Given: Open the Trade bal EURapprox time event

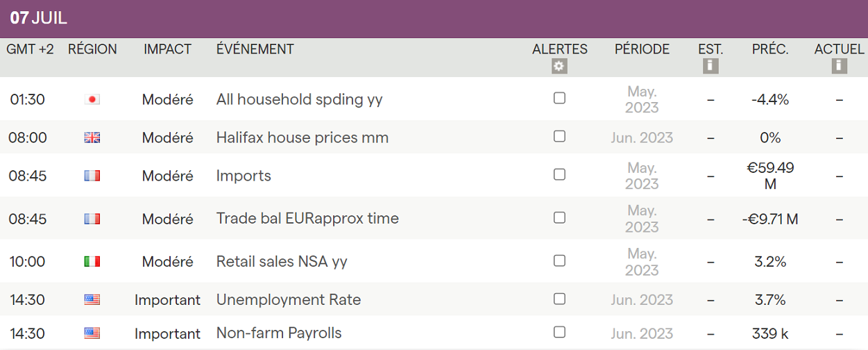Looking at the screenshot, I should tap(307, 219).
